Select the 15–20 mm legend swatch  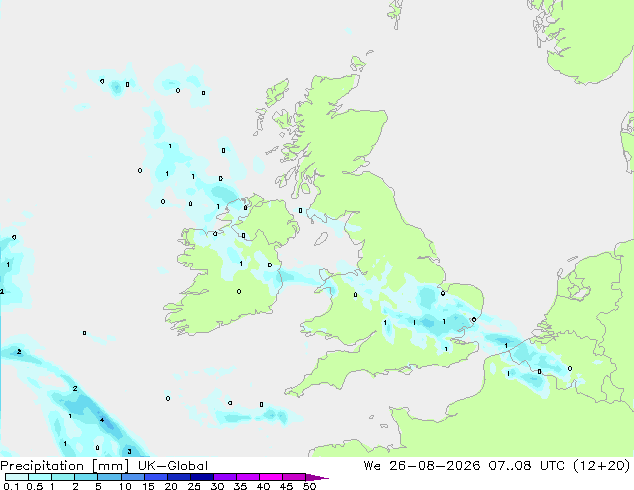coord(156,477)
